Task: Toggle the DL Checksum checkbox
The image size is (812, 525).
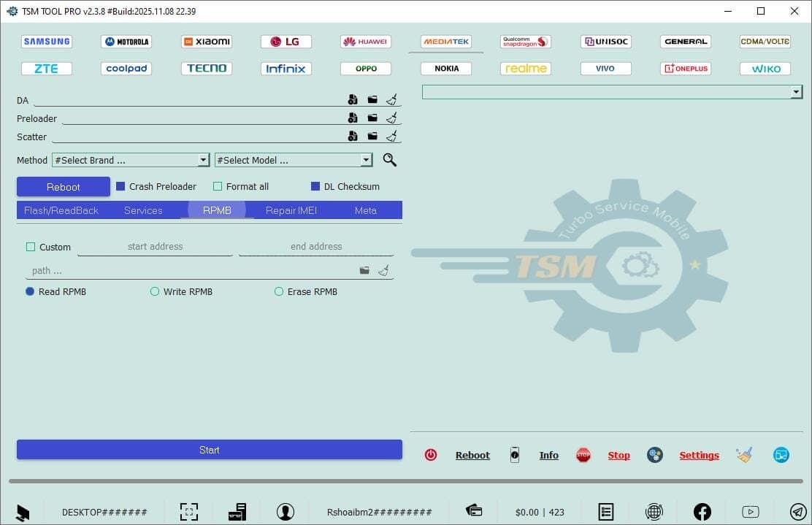Action: click(x=315, y=186)
